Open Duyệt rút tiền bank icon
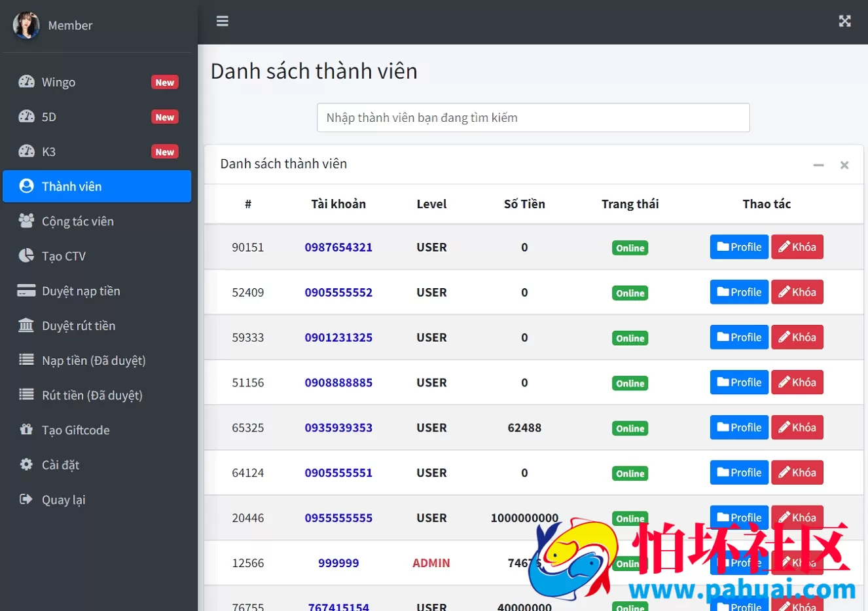 26,325
